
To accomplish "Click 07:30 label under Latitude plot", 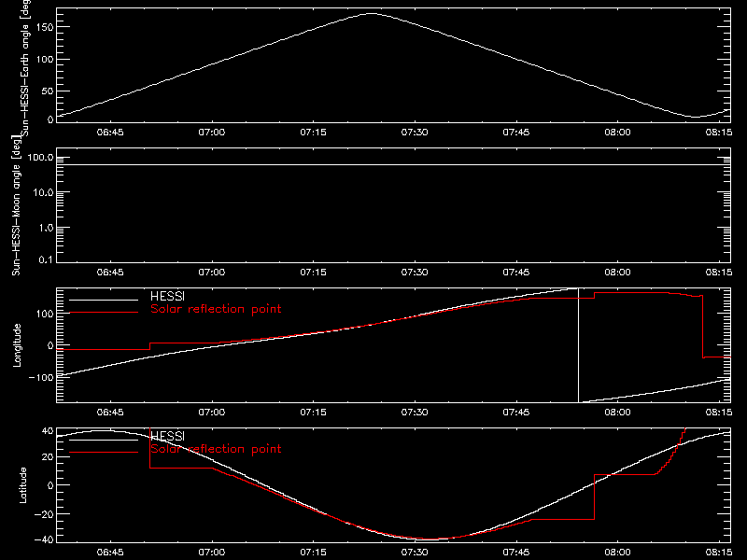I will coord(415,553).
